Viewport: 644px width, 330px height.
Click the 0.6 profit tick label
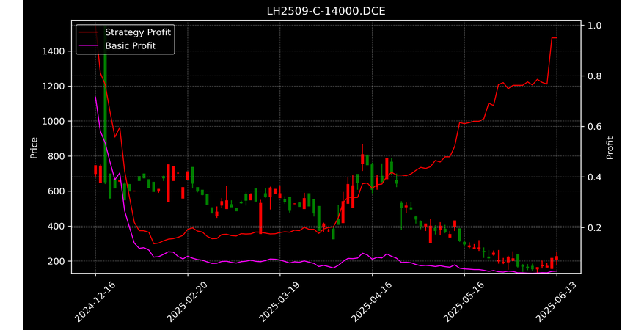pyautogui.click(x=594, y=126)
